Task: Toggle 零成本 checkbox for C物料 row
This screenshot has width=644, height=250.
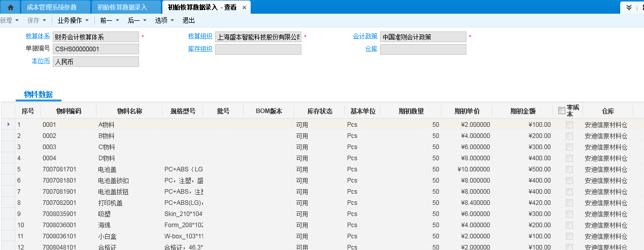Action: (569, 147)
